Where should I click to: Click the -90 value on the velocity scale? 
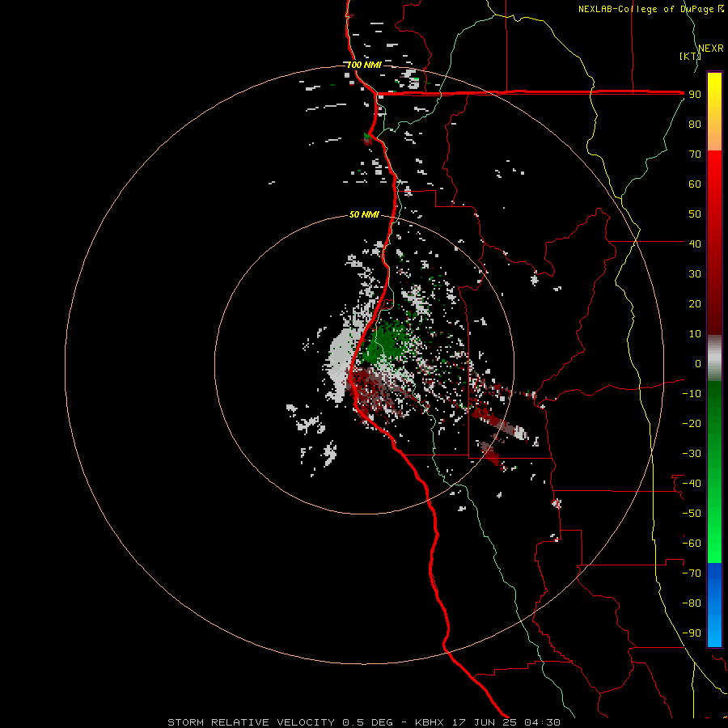692,633
